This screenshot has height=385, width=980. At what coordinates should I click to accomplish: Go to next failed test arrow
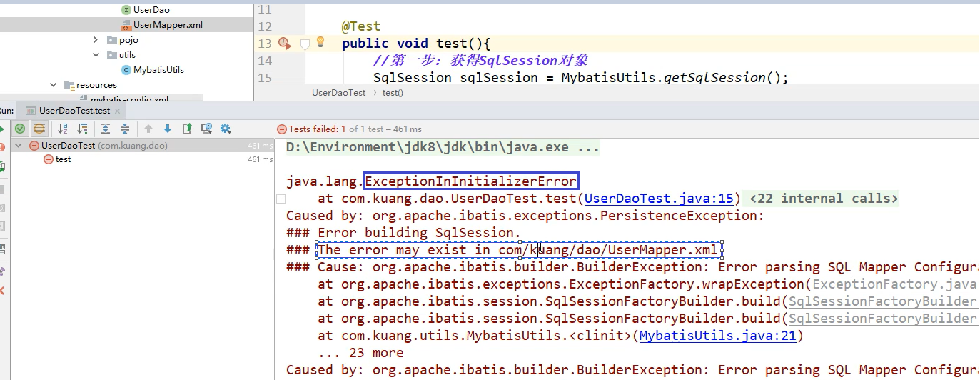click(168, 129)
